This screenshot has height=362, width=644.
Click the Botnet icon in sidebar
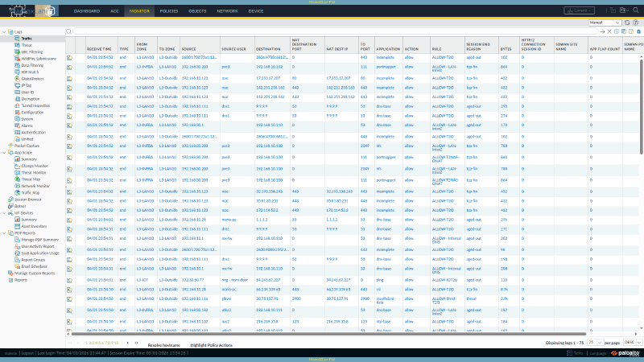click(10, 206)
